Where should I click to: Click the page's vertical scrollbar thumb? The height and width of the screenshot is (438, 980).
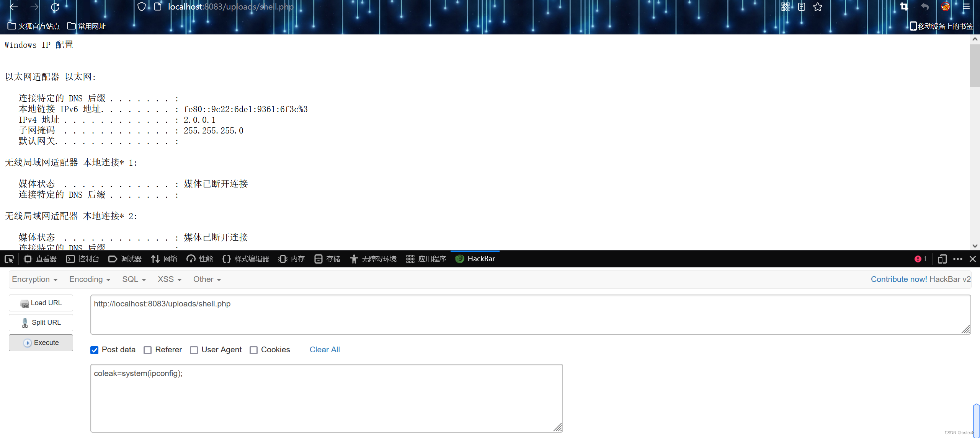pos(975,66)
